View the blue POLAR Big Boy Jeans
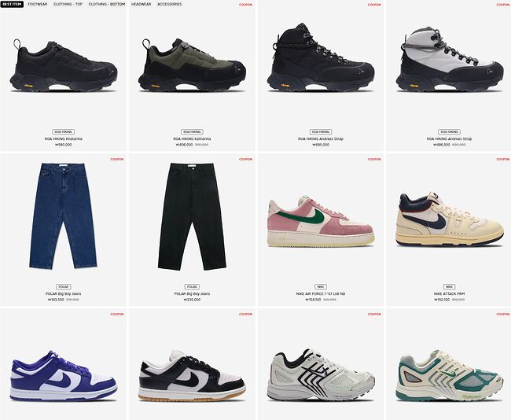Viewport: 511px width, 420px height. coord(63,216)
